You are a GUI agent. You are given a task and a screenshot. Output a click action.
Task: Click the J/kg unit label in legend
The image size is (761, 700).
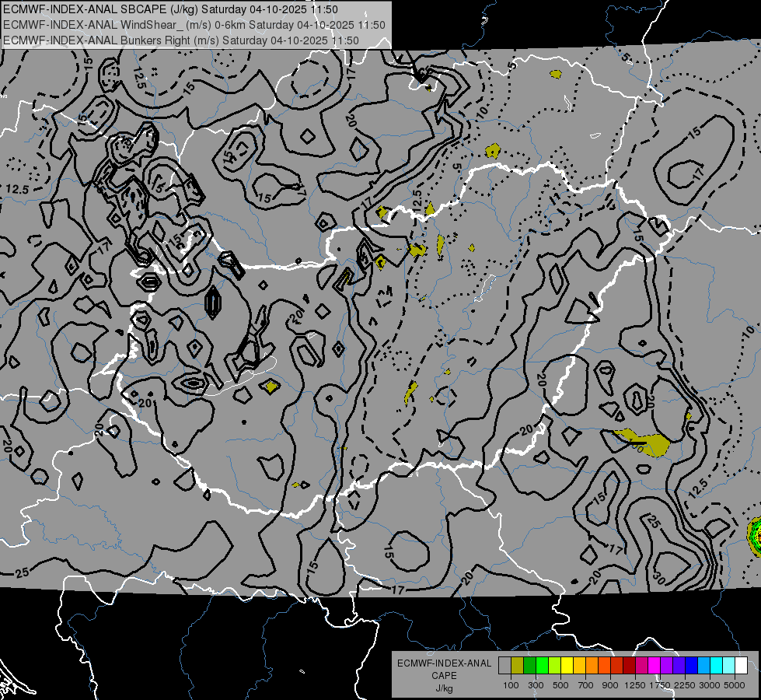pos(444,688)
